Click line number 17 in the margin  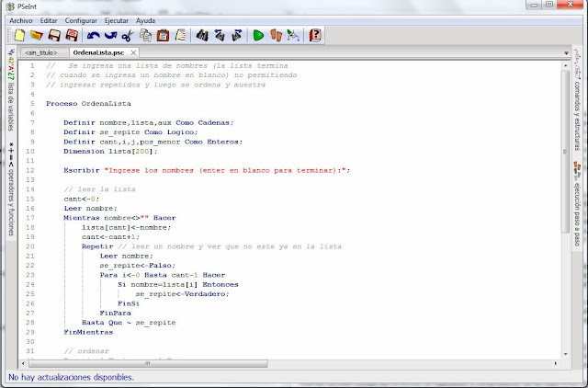point(30,218)
